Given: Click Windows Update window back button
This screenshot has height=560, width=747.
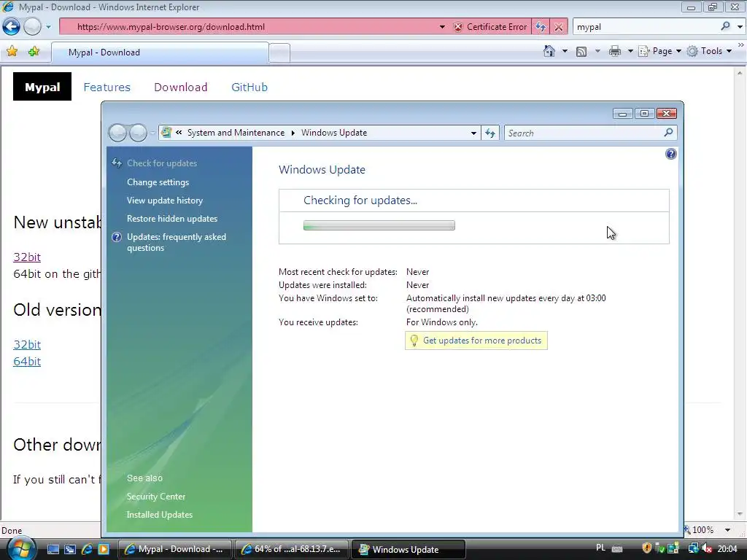Looking at the screenshot, I should coord(117,133).
